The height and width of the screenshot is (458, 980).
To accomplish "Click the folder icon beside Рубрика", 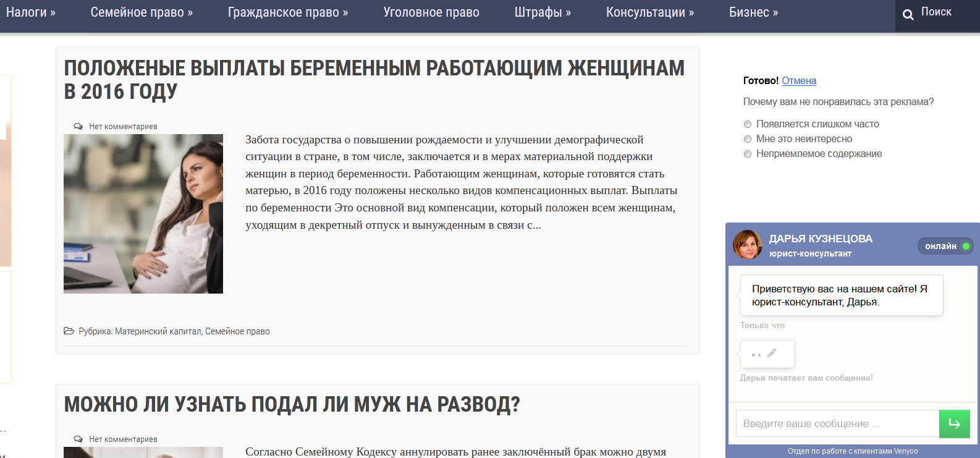I will 69,331.
